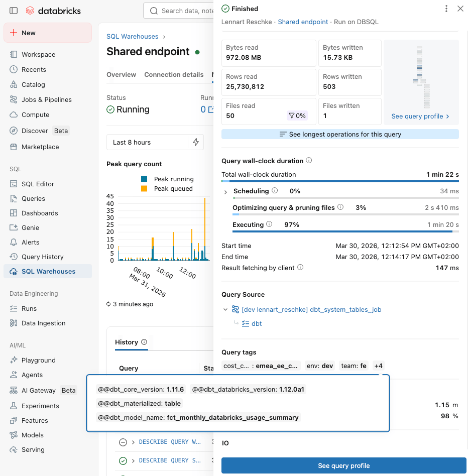The image size is (468, 476).
Task: Expand the Scheduling duration row
Action: pos(225,192)
